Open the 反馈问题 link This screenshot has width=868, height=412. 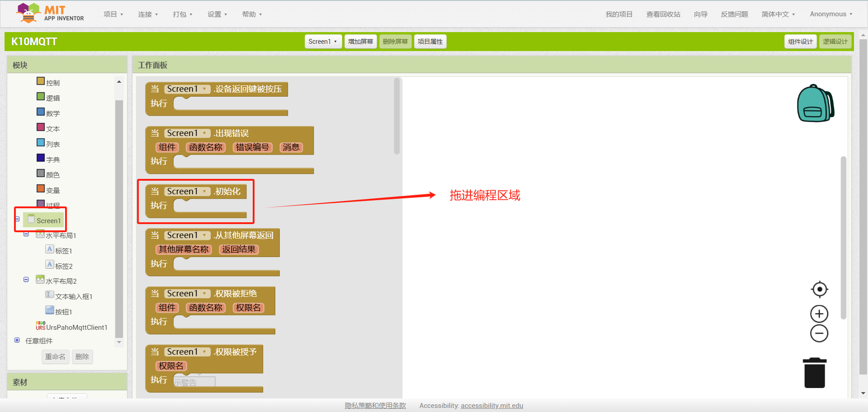pyautogui.click(x=734, y=14)
